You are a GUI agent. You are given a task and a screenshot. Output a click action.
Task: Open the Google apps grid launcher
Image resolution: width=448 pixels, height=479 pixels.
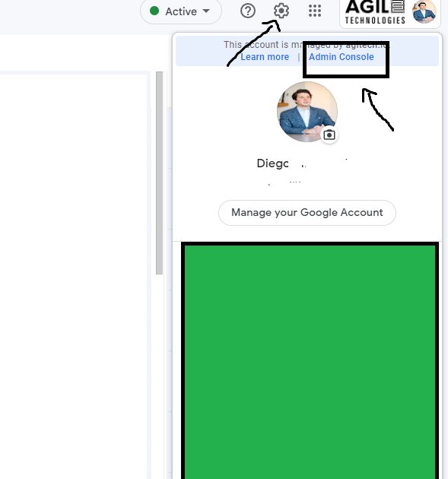[x=315, y=11]
